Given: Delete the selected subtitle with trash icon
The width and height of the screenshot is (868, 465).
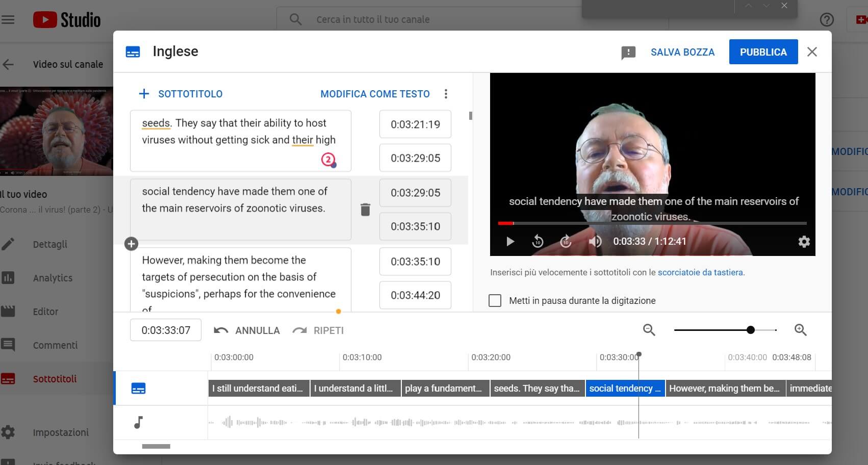Looking at the screenshot, I should coord(365,210).
